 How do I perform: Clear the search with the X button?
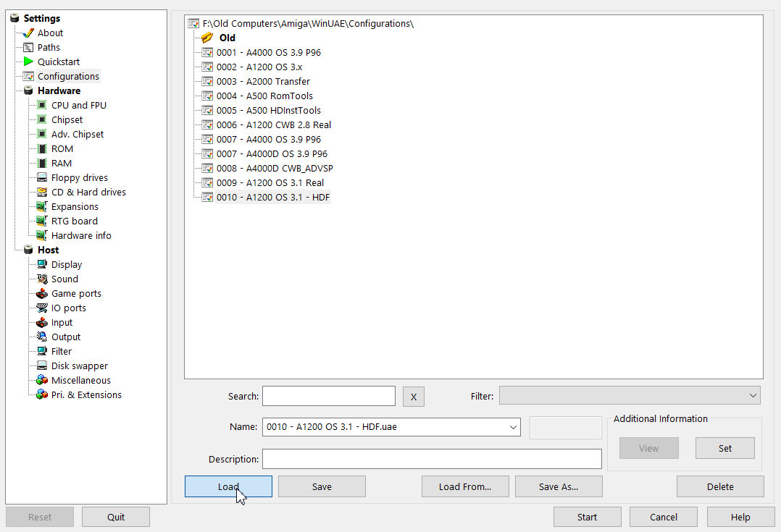click(x=414, y=397)
